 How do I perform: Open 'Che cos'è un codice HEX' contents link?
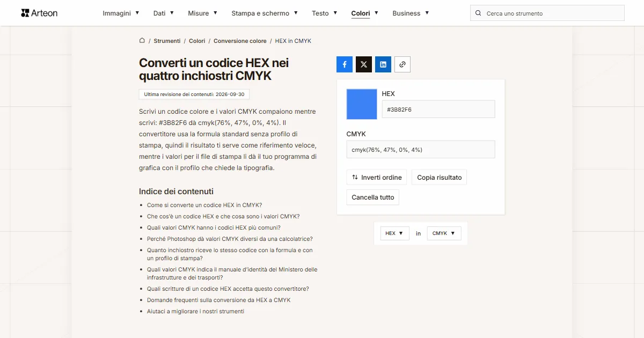(223, 216)
